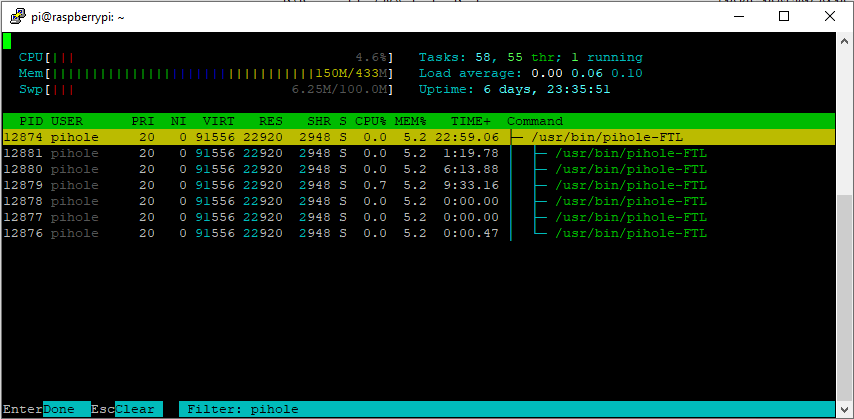Click the Clear button in footer
This screenshot has height=419, width=854.
click(x=134, y=409)
